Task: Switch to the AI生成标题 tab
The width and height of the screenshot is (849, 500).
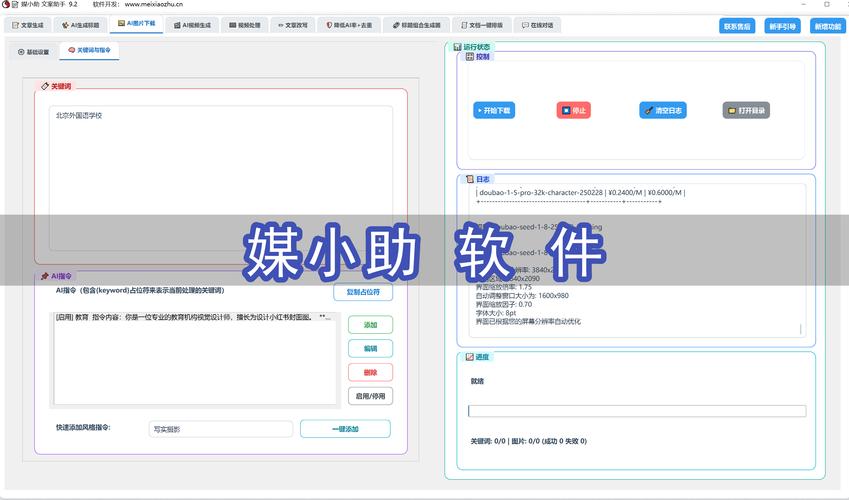Action: (x=81, y=25)
